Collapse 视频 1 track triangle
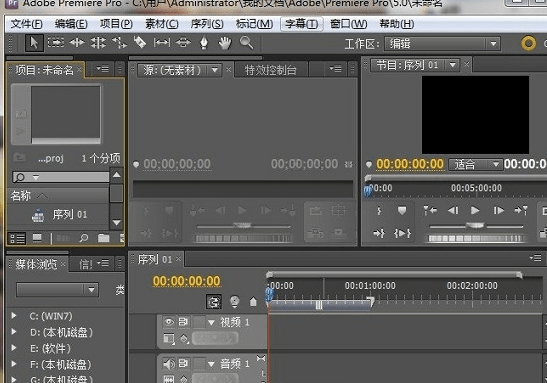The image size is (547, 383). 211,323
